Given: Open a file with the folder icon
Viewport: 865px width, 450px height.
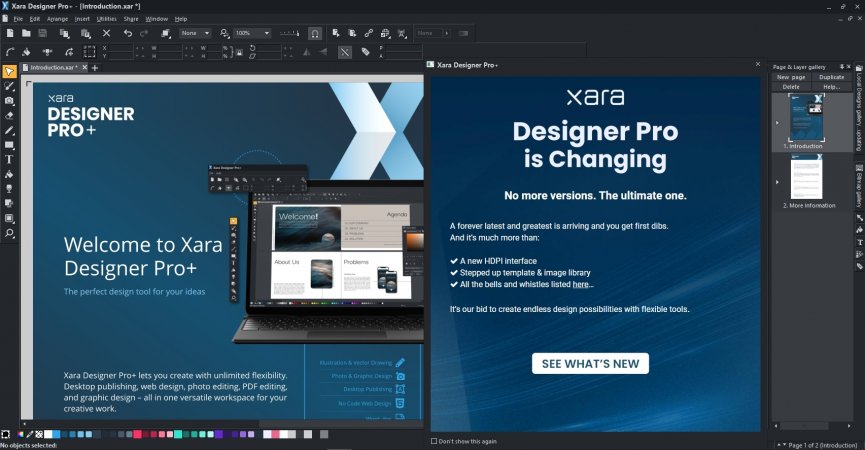Looking at the screenshot, I should (26, 33).
